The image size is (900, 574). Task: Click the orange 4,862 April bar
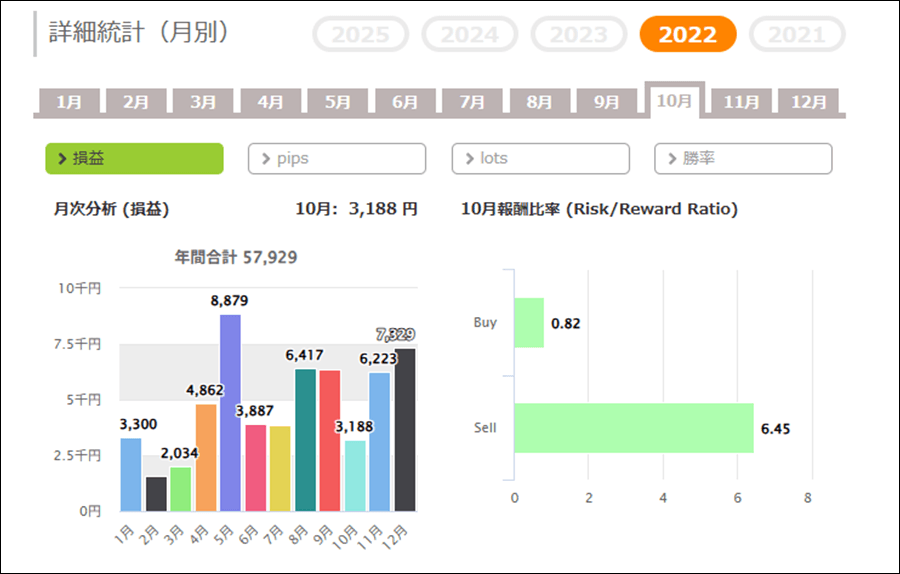click(x=205, y=457)
